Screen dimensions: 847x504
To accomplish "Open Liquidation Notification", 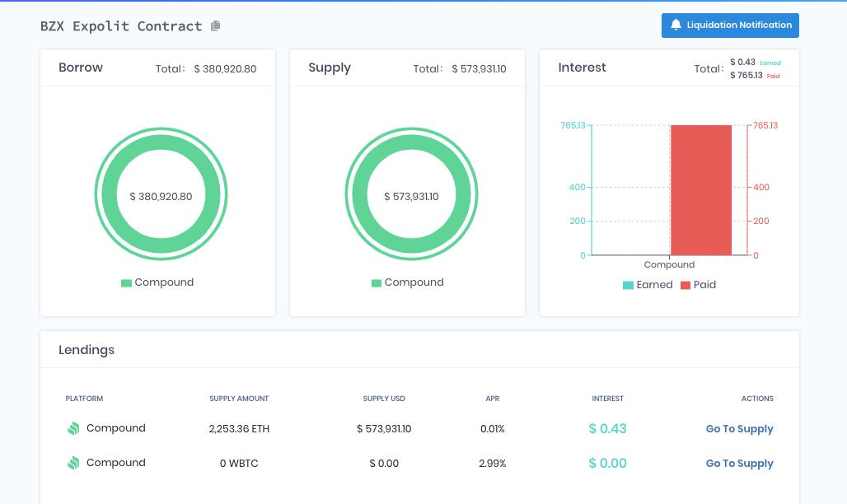I will (730, 26).
